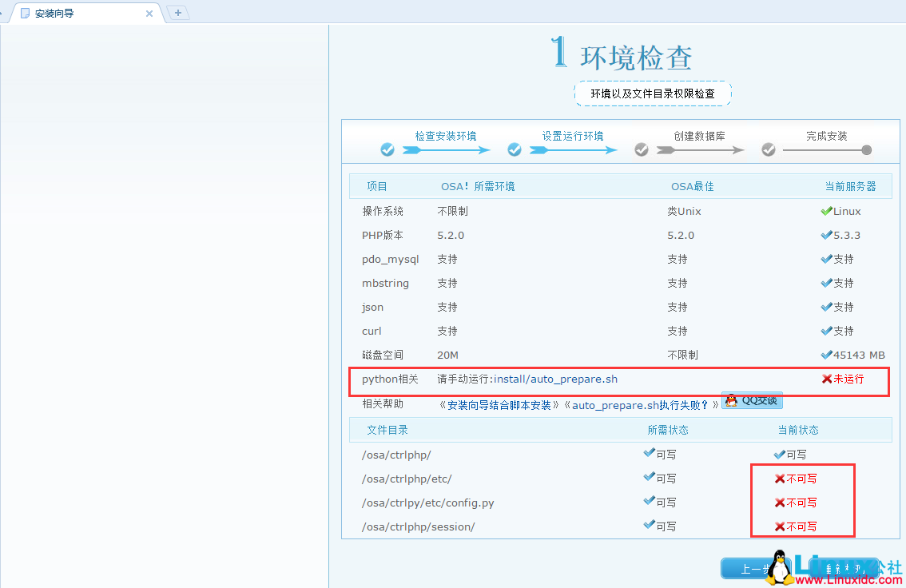Viewport: 906px width, 588px height.
Task: Click the 环境以及文件目录权限检查 dashed banner
Action: [653, 93]
